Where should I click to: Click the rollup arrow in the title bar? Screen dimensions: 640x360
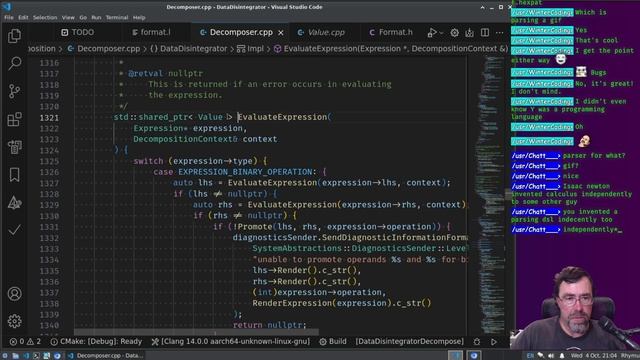click(482, 7)
